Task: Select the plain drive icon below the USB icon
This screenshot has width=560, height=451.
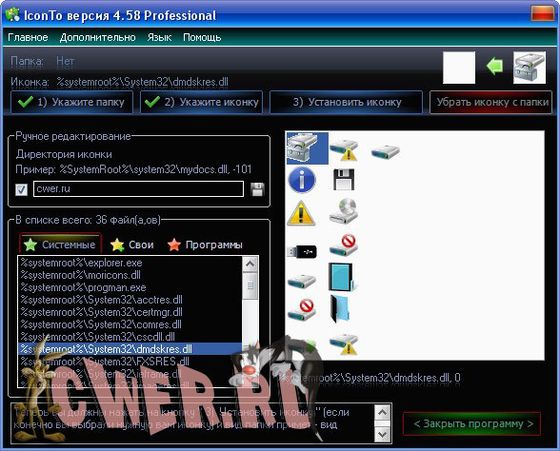Action: [302, 281]
